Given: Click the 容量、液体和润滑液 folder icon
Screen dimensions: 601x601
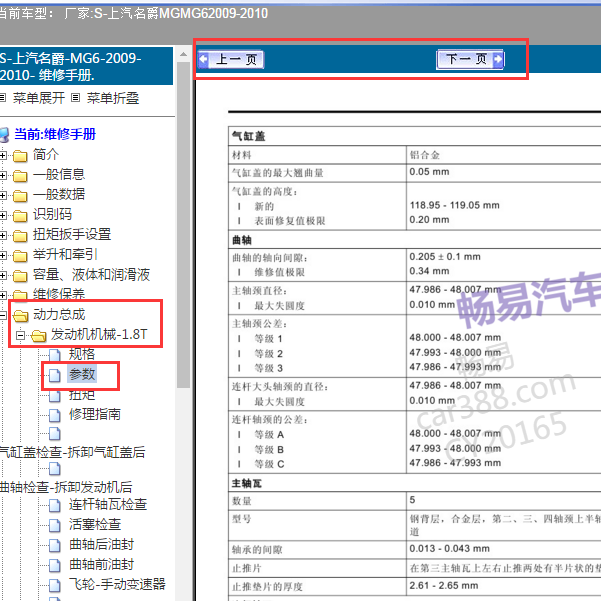Looking at the screenshot, I should 20,276.
